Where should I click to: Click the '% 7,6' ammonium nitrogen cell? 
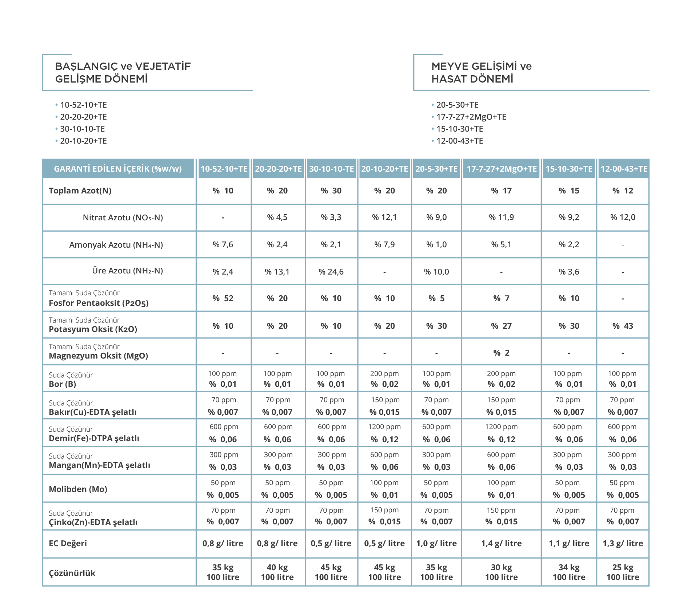223,244
